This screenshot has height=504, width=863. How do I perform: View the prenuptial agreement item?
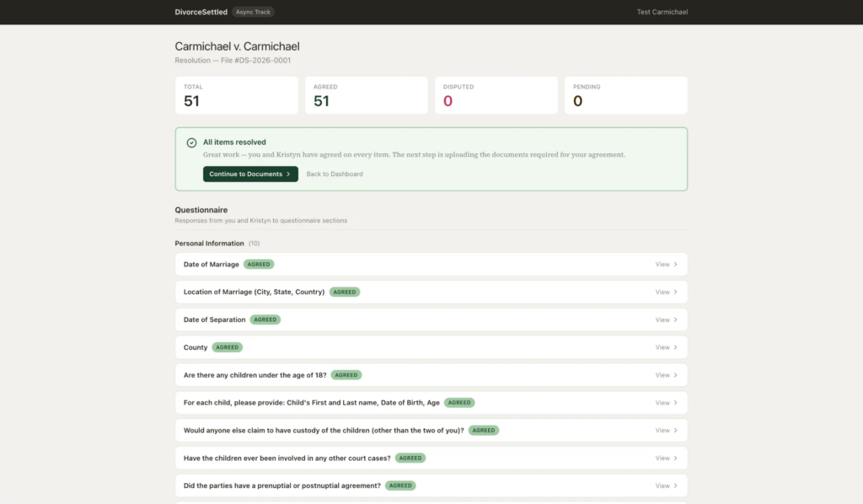click(x=662, y=485)
